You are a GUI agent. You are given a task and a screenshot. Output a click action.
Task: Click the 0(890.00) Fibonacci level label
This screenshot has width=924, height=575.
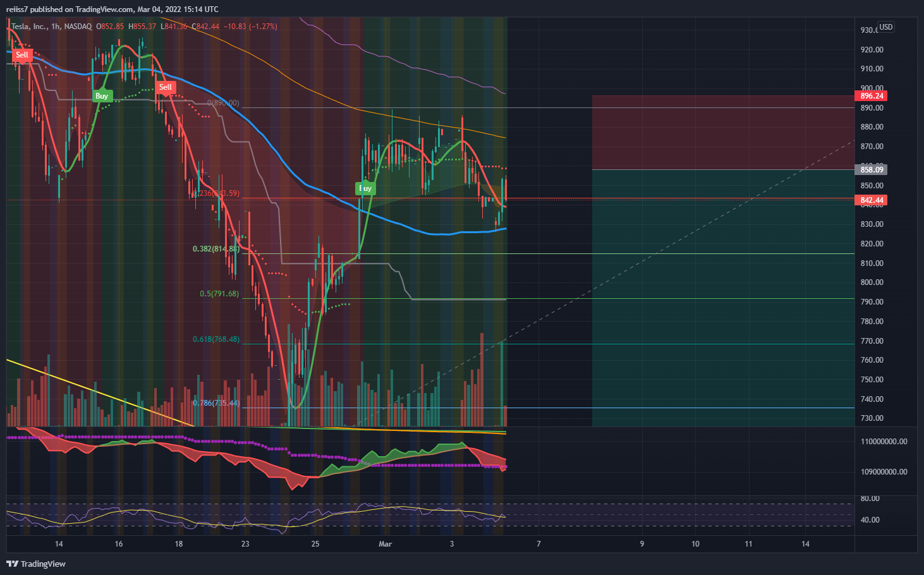click(x=224, y=103)
